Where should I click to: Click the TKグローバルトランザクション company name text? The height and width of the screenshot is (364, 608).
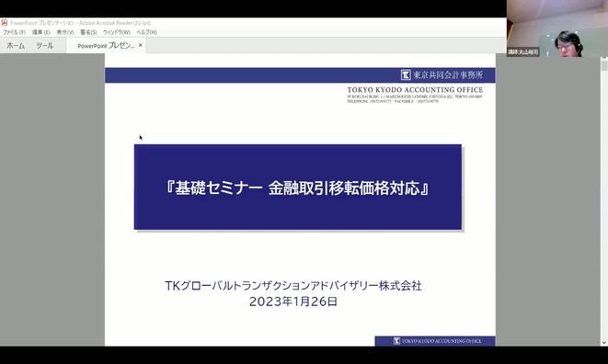(x=293, y=286)
